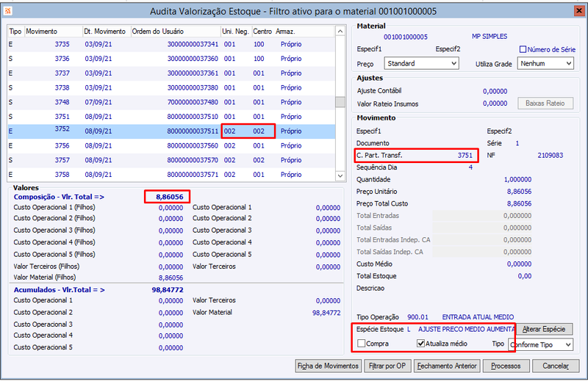Click the Centro column header
This screenshot has height=381, width=588.
tap(262, 32)
